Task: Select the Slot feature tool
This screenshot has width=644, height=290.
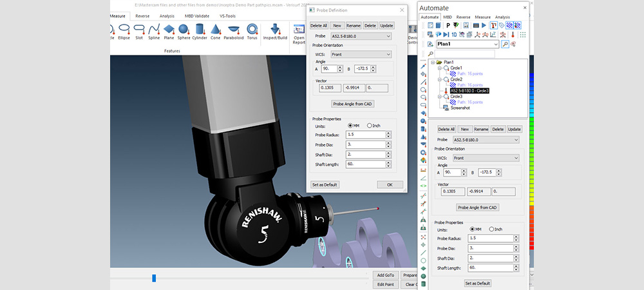Action: tap(139, 32)
